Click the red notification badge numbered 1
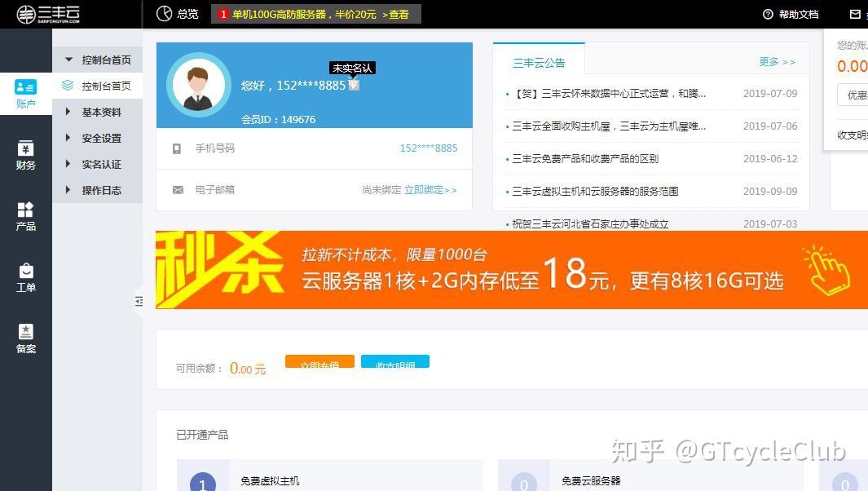Image resolution: width=868 pixels, height=491 pixels. [x=223, y=15]
